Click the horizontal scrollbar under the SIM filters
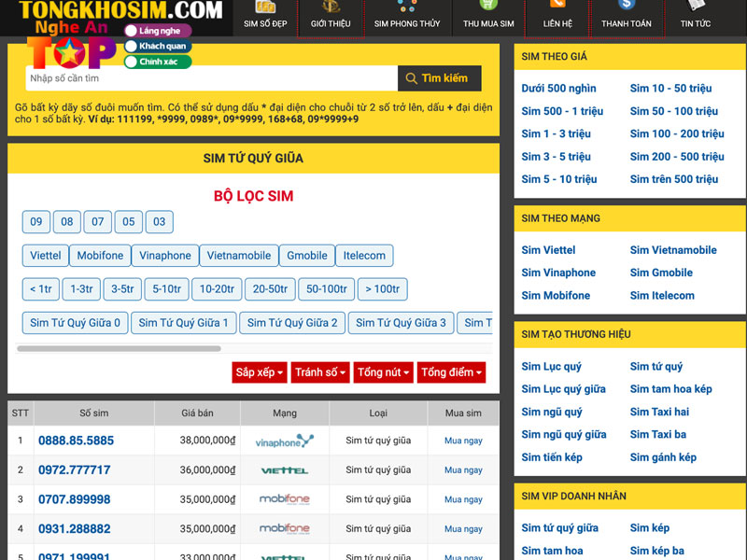The image size is (747, 560). coord(119,349)
